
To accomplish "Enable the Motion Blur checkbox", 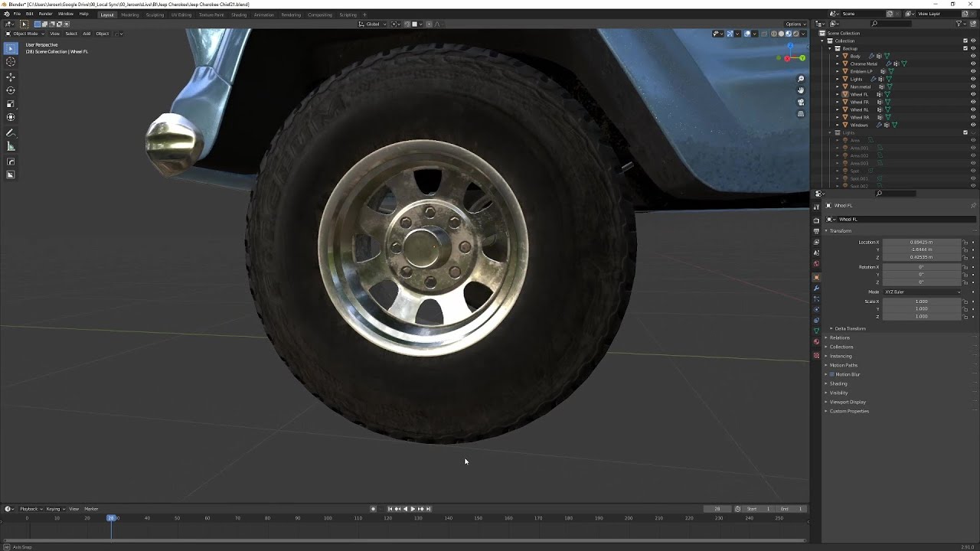I will pos(832,374).
